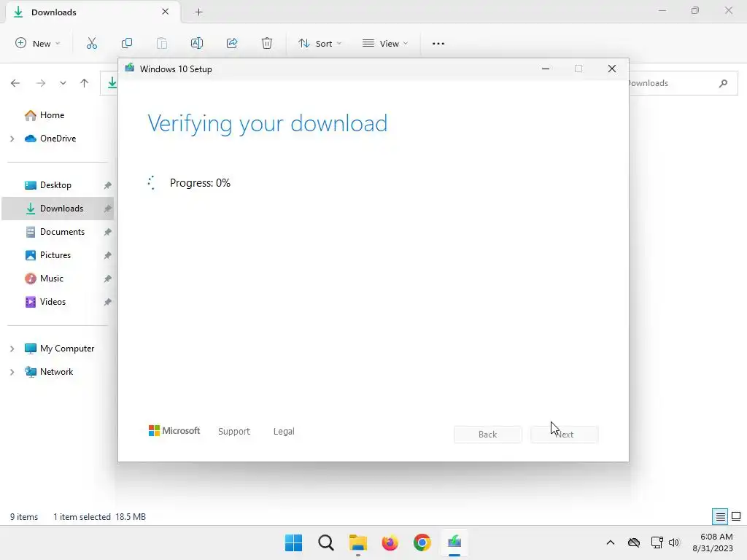Open the New dropdown in File Explorer
Image resolution: width=747 pixels, height=560 pixels.
tap(38, 43)
